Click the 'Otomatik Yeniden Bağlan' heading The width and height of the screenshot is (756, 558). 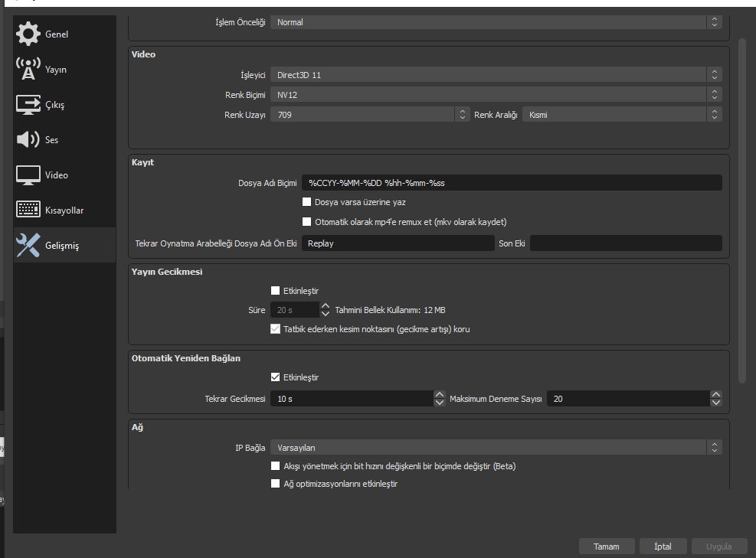coord(185,358)
